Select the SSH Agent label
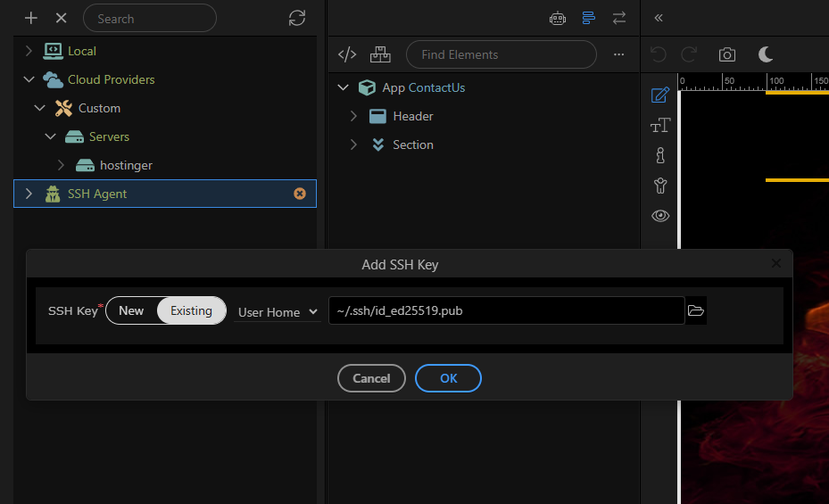This screenshot has height=504, width=829. point(97,194)
